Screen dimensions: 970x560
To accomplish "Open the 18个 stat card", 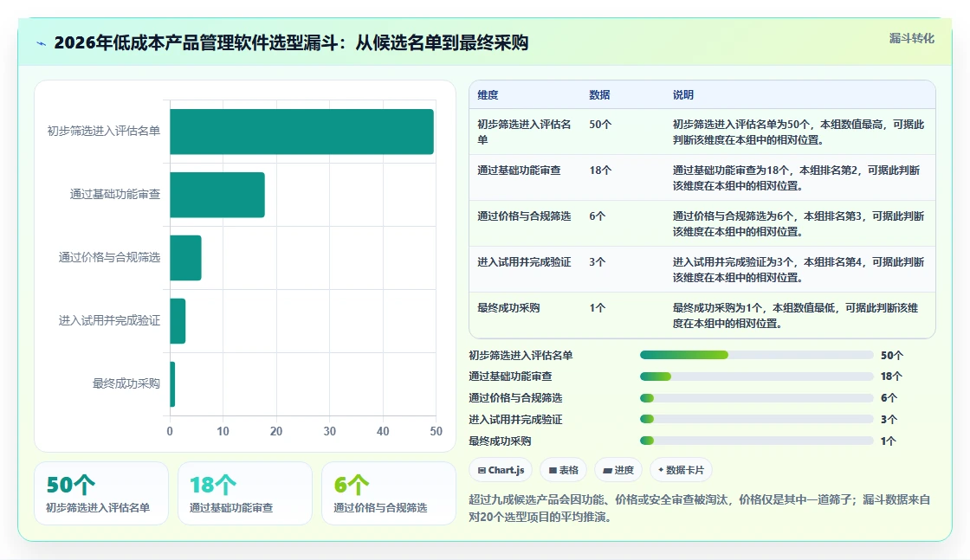I will pyautogui.click(x=245, y=493).
